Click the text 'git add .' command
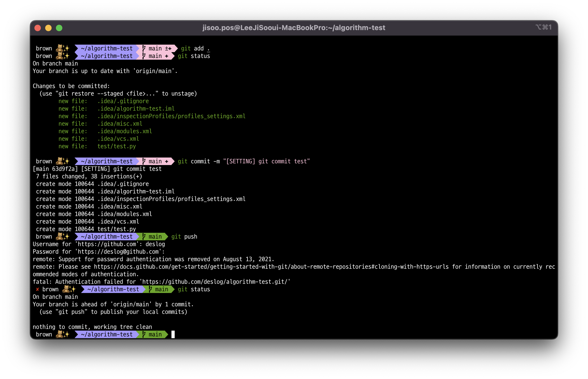Screen dimensions: 588x379 (x=195, y=48)
